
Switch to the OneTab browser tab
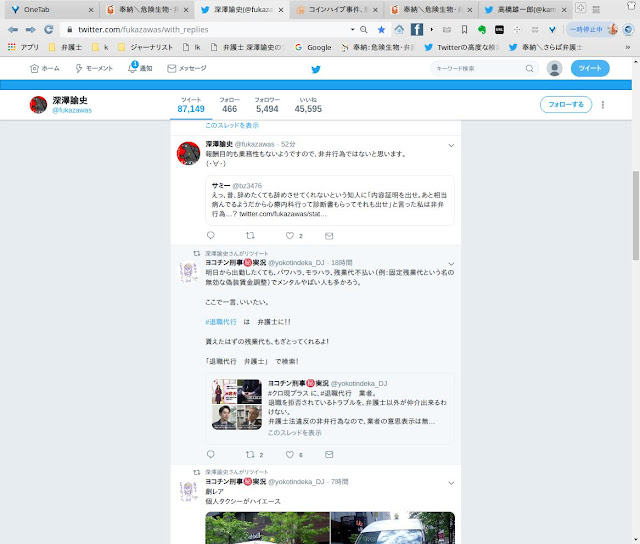coord(51,10)
